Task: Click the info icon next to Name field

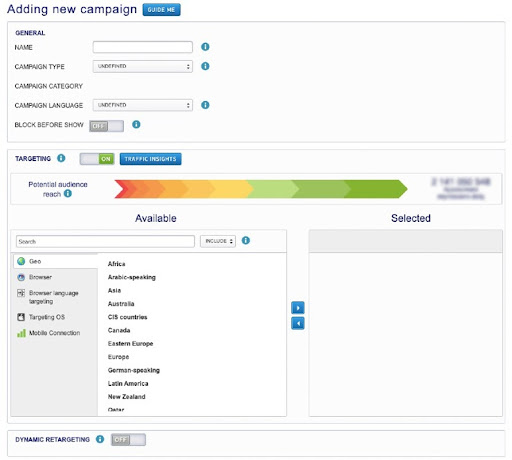Action: (205, 47)
